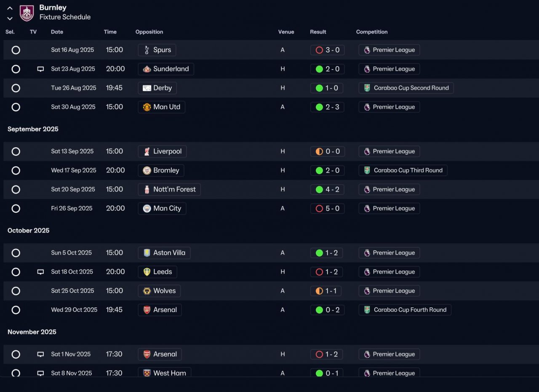
Task: Select the radio button for the Wolves fixture
Action: (16, 291)
